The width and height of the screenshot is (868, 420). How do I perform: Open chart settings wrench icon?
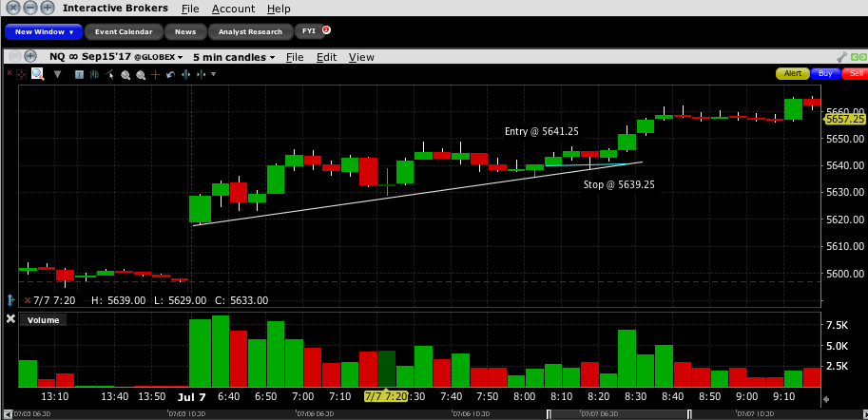point(842,56)
